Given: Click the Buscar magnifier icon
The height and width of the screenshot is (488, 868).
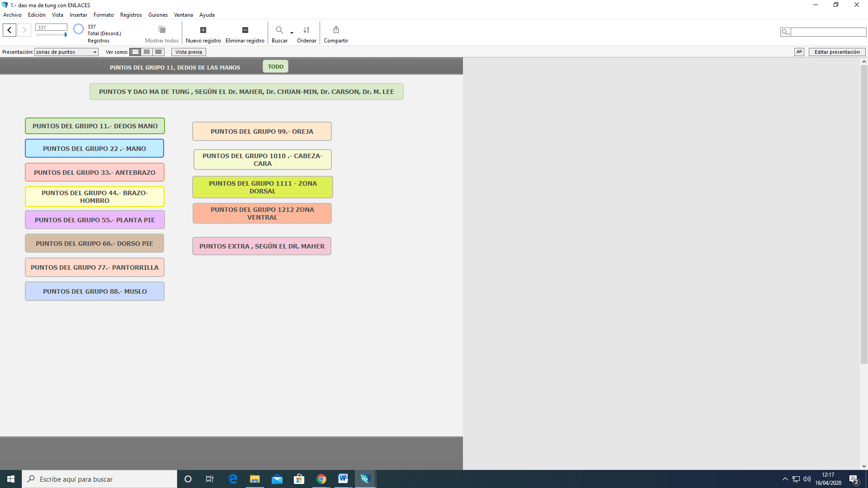Looking at the screenshot, I should 279,30.
